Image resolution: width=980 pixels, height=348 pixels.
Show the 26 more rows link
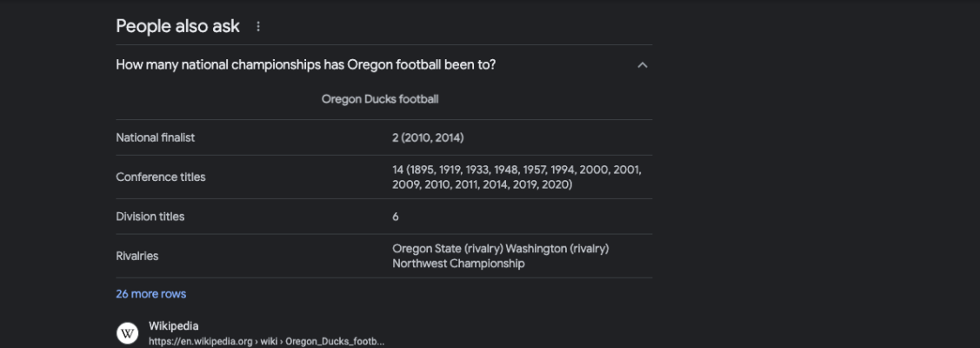[x=151, y=294]
